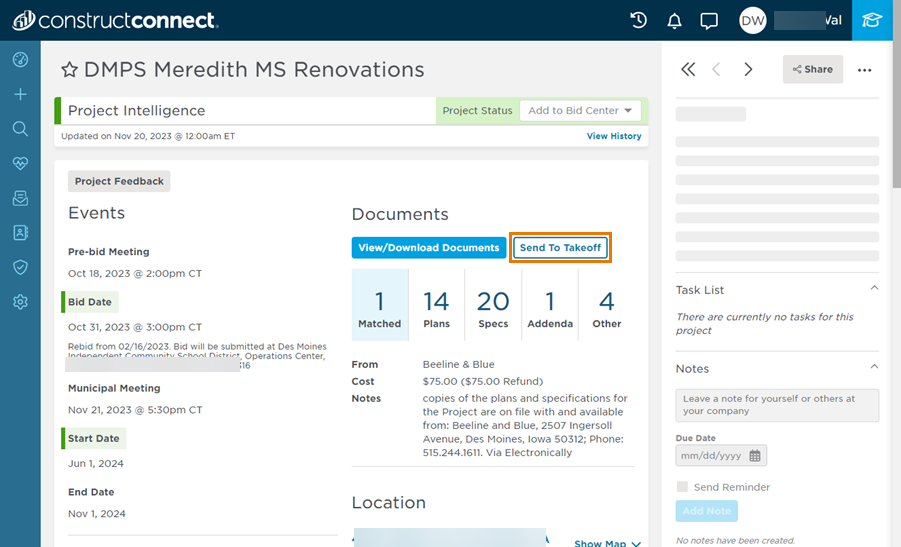This screenshot has width=901, height=547.
Task: Select the 1 Matched documents tab
Action: coord(380,305)
